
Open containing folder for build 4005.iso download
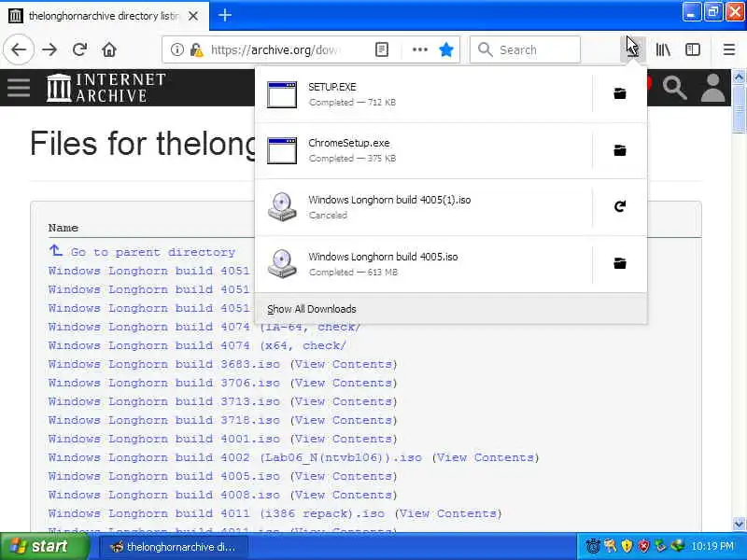[x=619, y=263]
